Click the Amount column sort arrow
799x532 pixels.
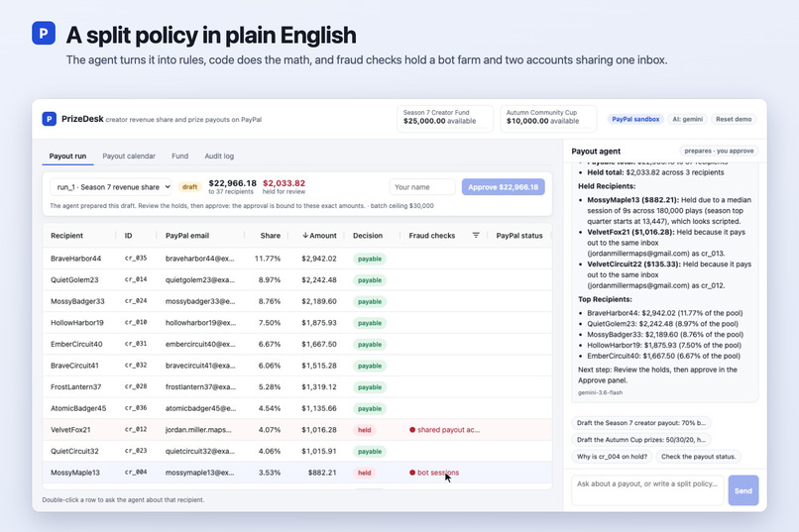305,235
